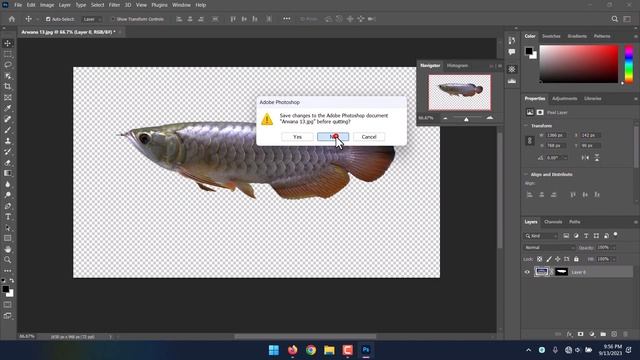Open the Windows Start menu
Screen dimensions: 640x360
tap(274, 350)
